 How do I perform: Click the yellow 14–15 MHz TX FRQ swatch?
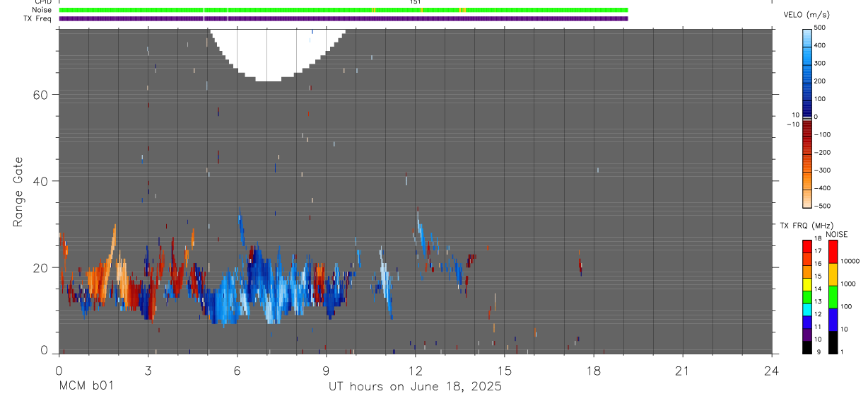[x=807, y=284]
